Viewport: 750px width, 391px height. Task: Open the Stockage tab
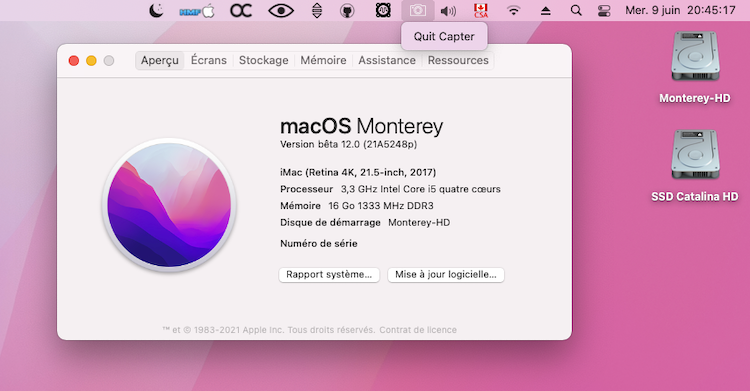click(x=264, y=60)
